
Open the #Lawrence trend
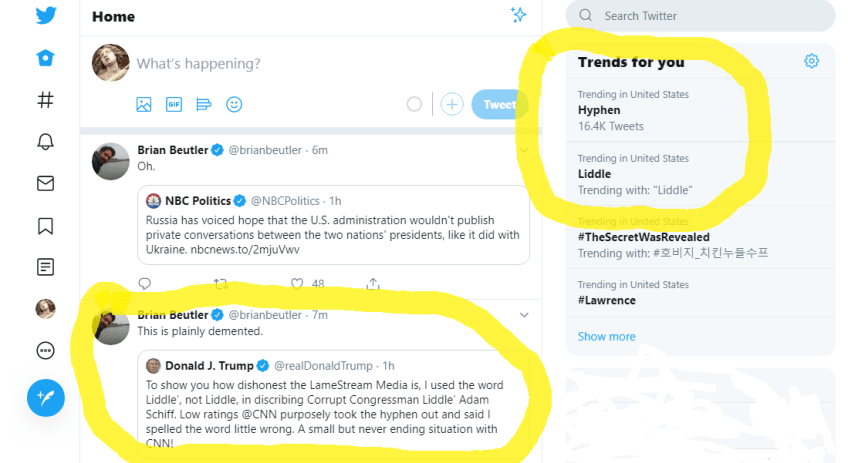[607, 300]
